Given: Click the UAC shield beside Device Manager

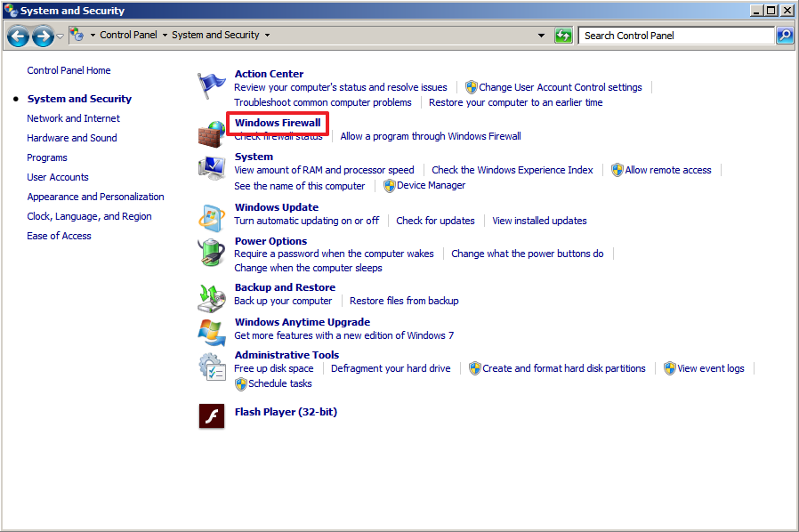Looking at the screenshot, I should [x=389, y=186].
